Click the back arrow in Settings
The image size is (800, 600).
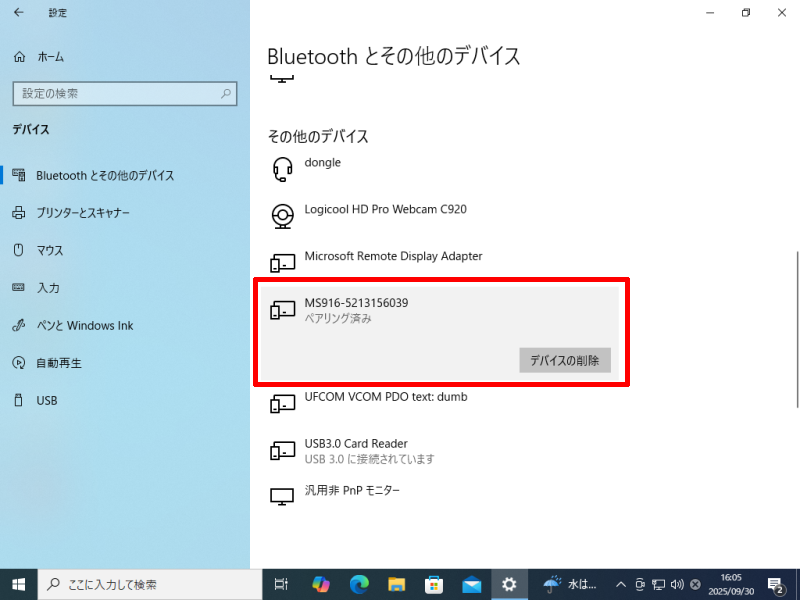19,13
